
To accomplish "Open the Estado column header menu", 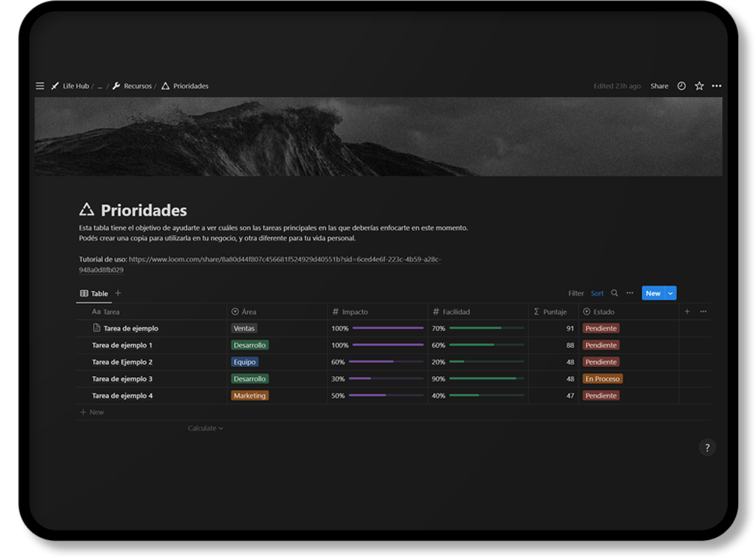I will [x=603, y=312].
